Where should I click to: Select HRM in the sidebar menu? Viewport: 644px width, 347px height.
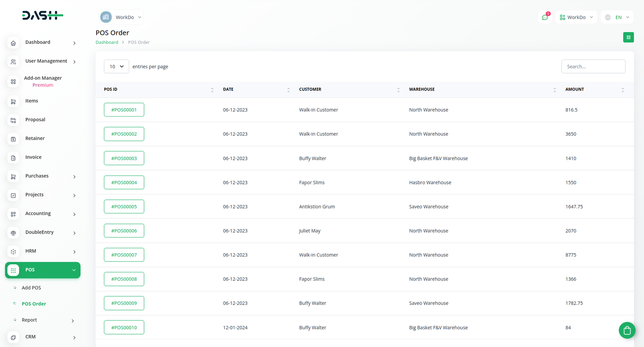coord(31,251)
